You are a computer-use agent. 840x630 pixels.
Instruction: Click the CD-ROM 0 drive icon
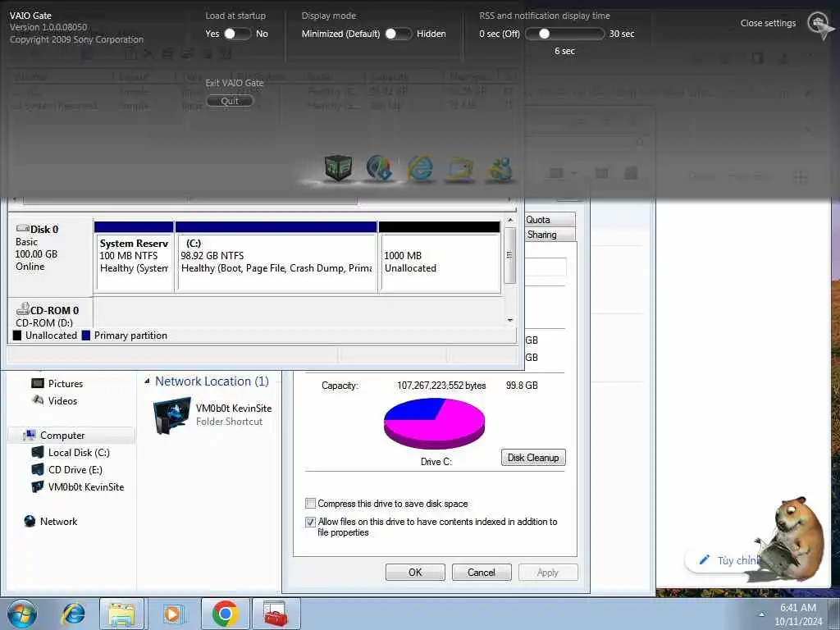click(22, 309)
